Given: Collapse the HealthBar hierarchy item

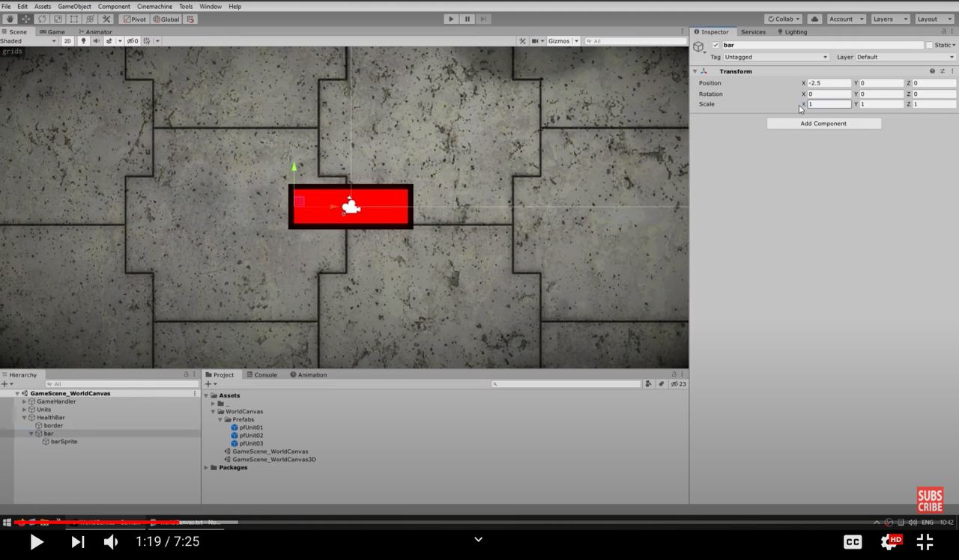Looking at the screenshot, I should coord(24,418).
